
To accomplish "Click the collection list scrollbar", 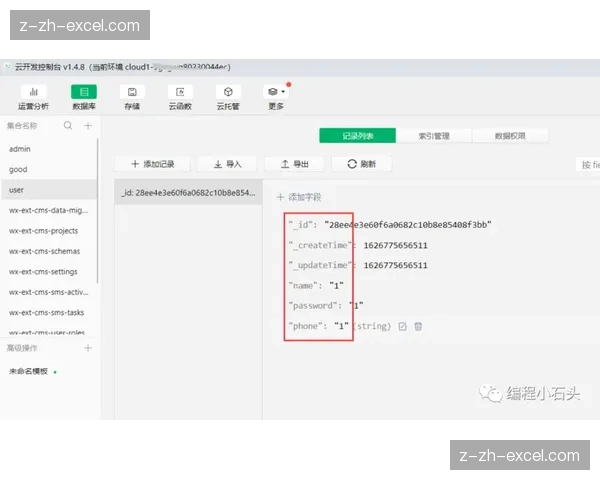I will pyautogui.click(x=98, y=211).
